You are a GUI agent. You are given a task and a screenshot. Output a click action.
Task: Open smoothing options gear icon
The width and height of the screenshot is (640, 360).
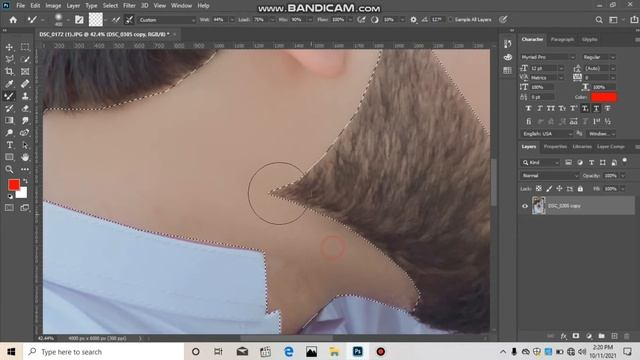(x=413, y=20)
